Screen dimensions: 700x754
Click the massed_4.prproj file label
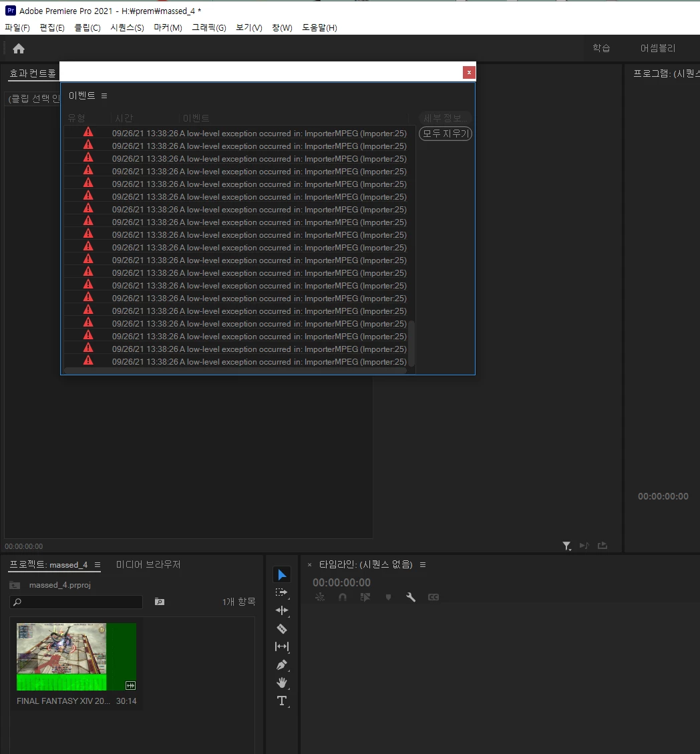pos(59,585)
